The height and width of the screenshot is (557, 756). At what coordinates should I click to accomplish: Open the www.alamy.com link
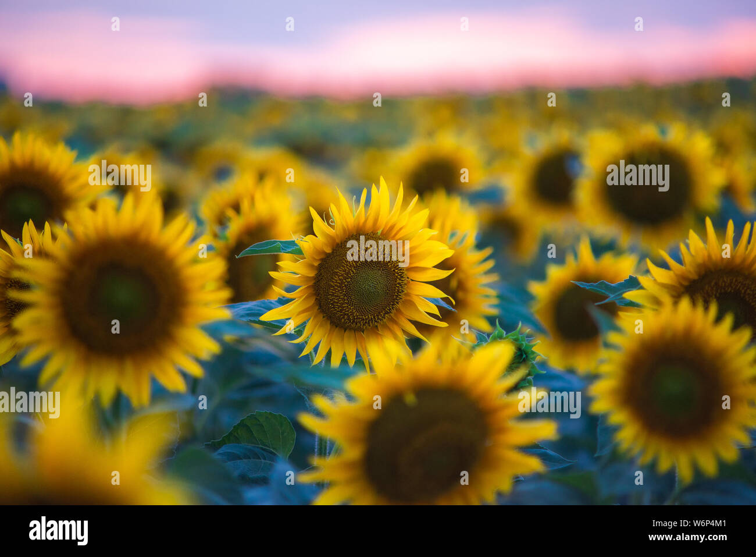687,537
